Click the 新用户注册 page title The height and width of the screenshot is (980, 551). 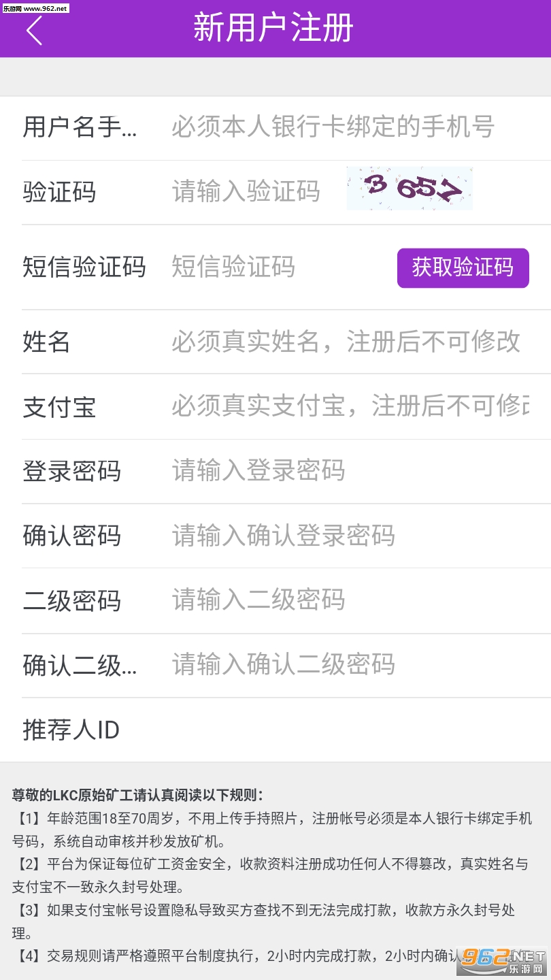coord(273,29)
